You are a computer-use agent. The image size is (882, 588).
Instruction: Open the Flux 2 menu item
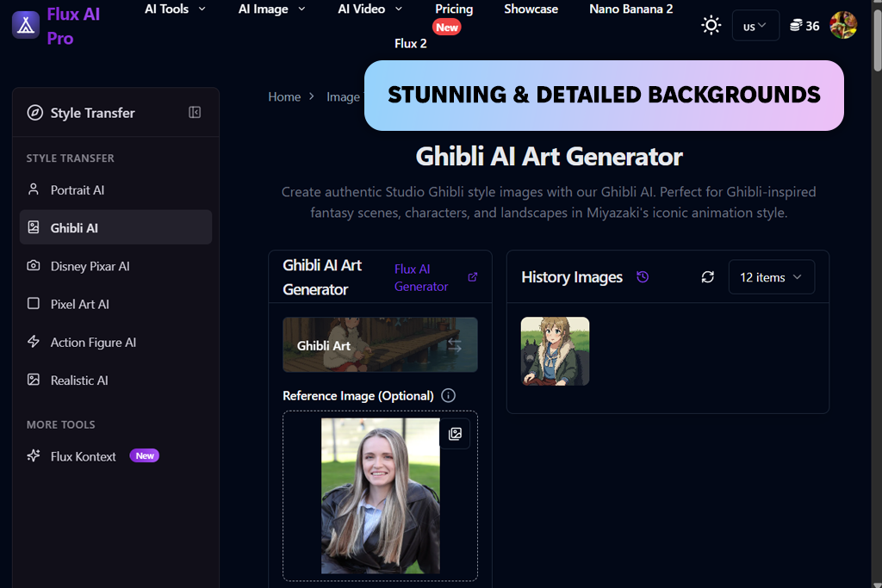point(411,43)
